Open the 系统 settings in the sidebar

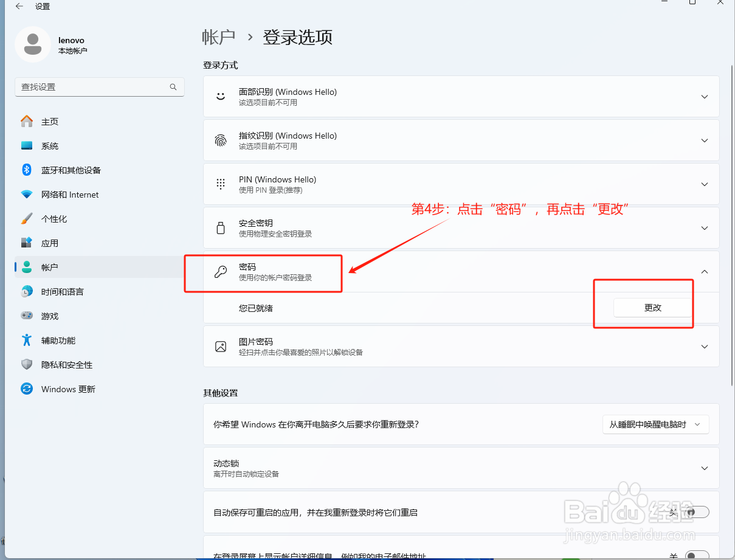click(x=50, y=145)
